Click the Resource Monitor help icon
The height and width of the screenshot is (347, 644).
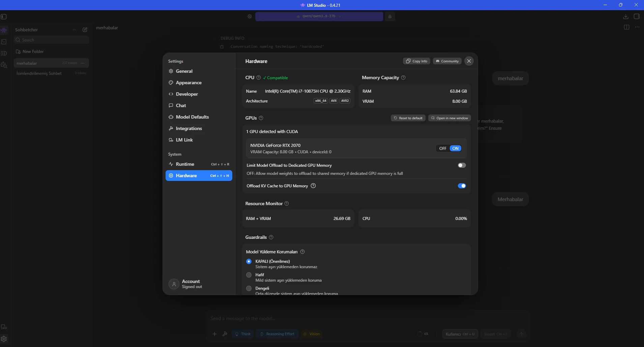pos(287,203)
